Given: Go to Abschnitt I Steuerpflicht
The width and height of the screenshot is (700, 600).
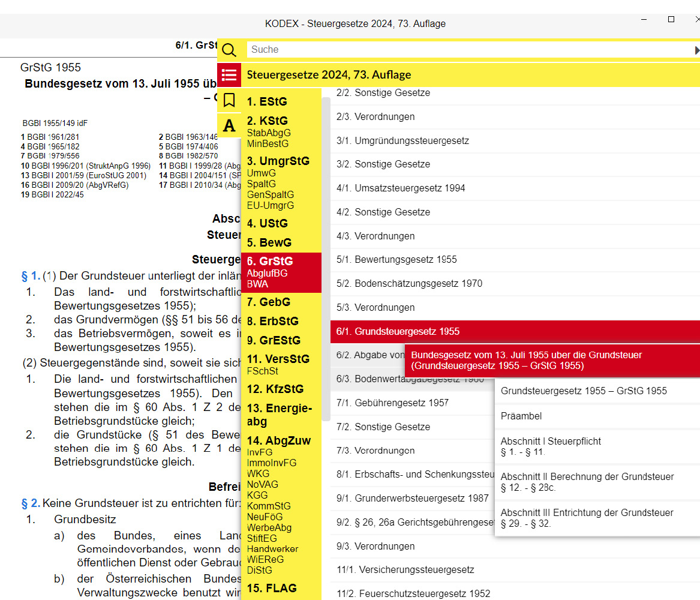Looking at the screenshot, I should 597,447.
